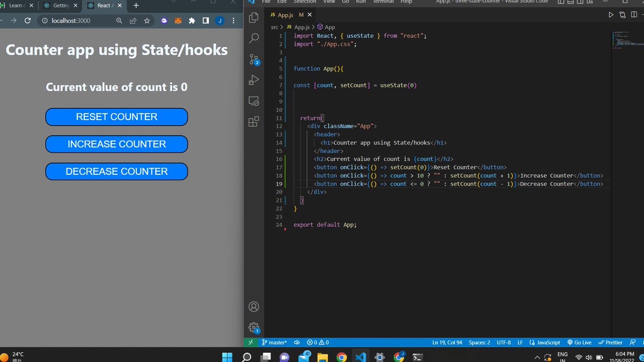Open the Chrome profile J avatar
This screenshot has height=362, width=644.
pos(219,21)
